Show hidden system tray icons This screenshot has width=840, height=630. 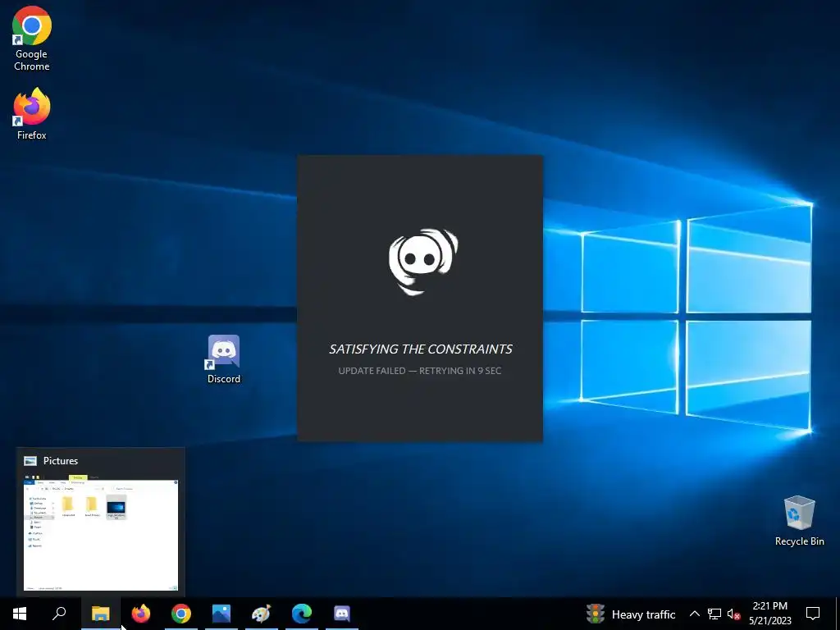(x=694, y=614)
